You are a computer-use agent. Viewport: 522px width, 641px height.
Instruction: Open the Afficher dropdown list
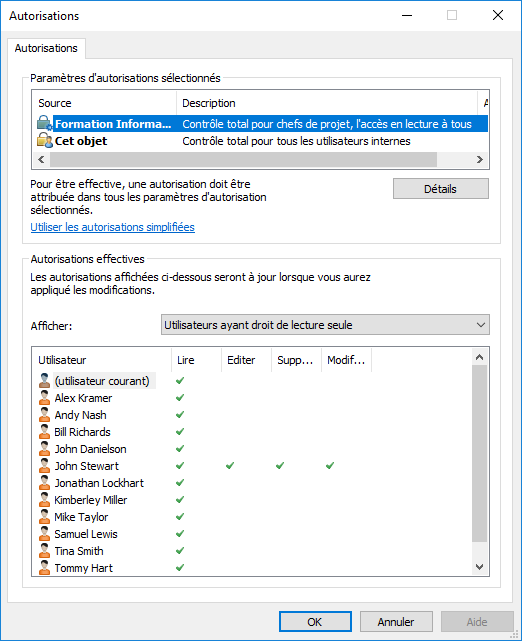tap(325, 325)
